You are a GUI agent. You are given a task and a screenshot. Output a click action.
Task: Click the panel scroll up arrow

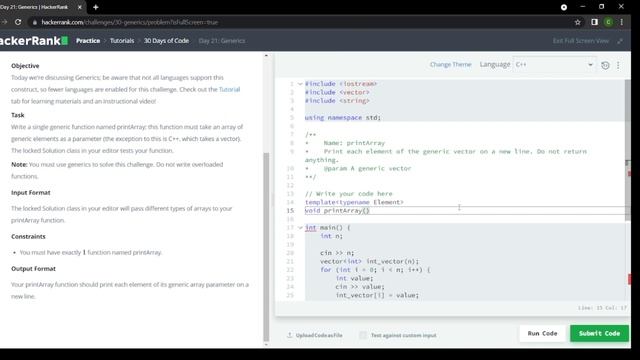pyautogui.click(x=267, y=56)
